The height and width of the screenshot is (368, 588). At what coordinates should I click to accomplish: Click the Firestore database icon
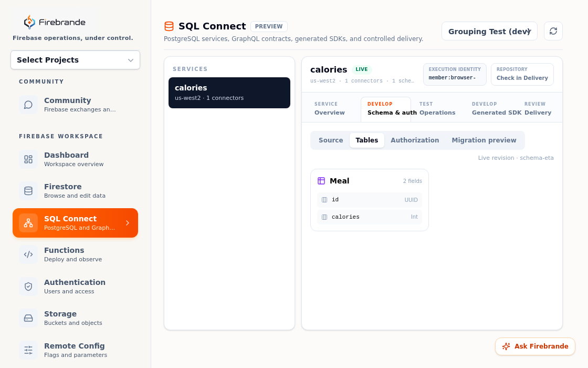28,191
